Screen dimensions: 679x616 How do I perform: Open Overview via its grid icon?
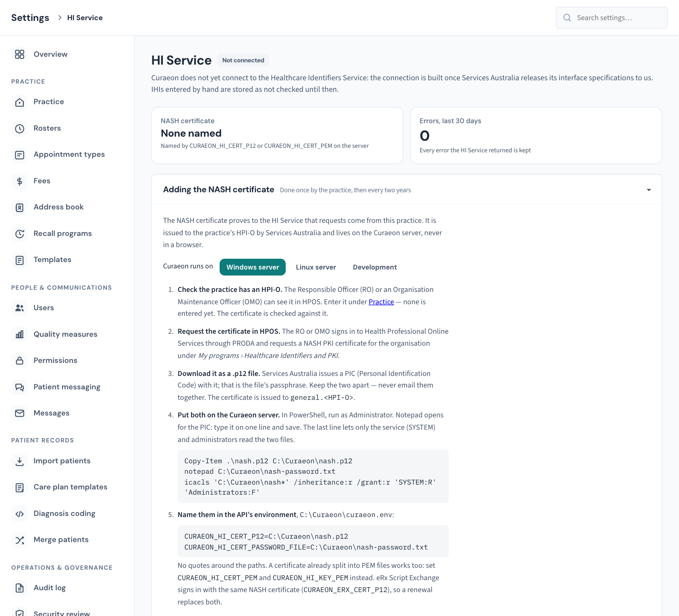click(x=20, y=55)
